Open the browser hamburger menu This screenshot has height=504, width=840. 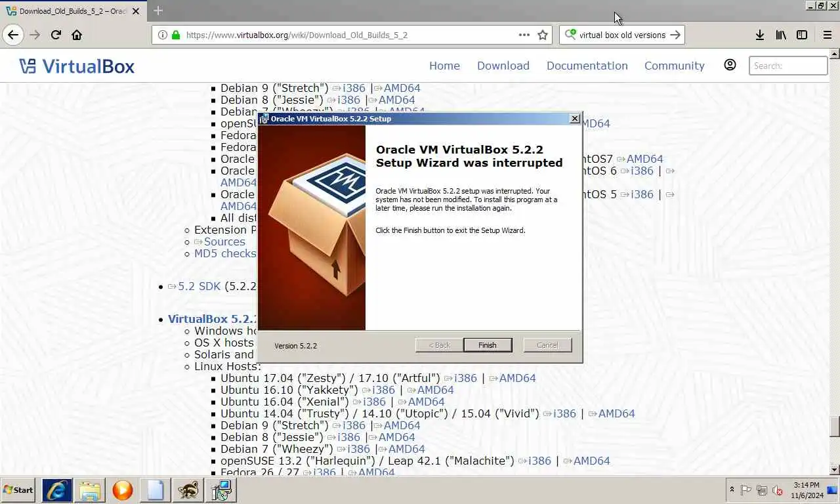tap(828, 35)
